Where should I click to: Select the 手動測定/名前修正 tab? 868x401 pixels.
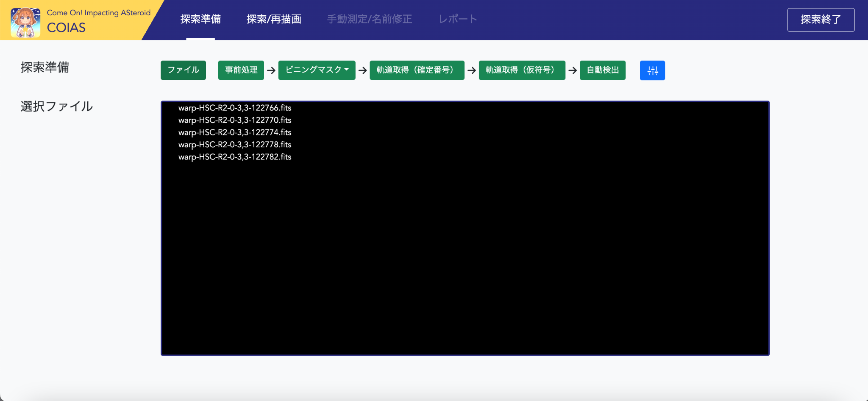[x=369, y=19]
